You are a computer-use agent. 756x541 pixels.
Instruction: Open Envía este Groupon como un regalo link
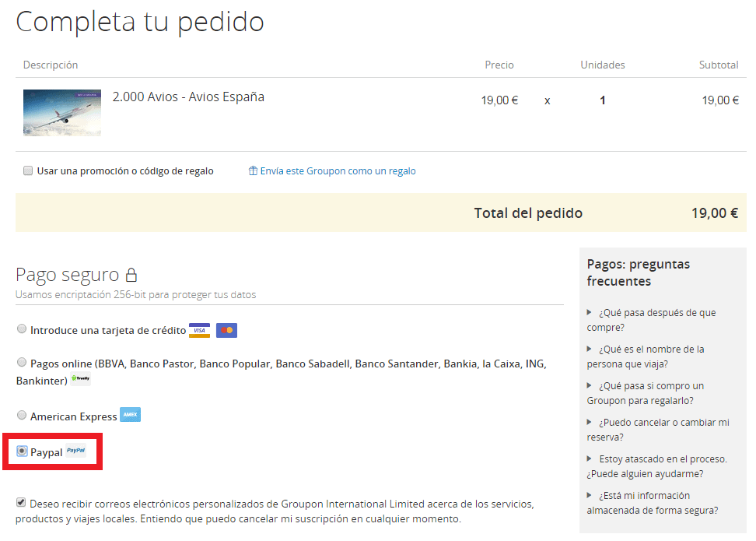point(338,170)
